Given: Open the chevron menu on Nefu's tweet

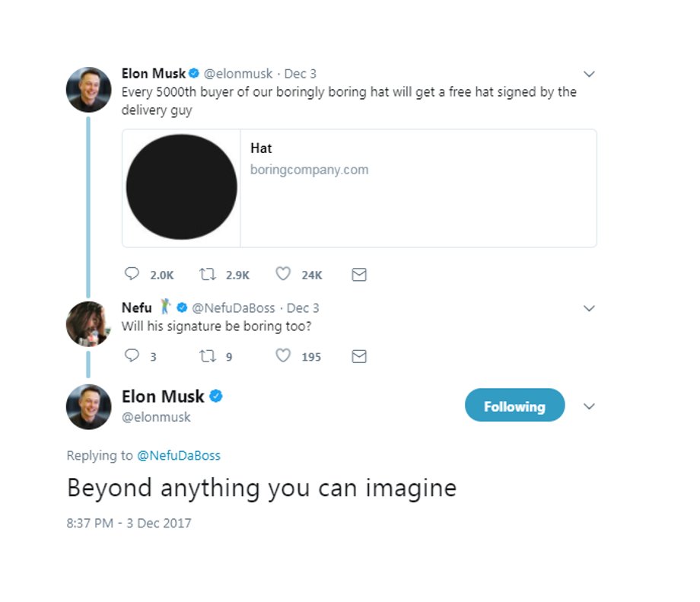Looking at the screenshot, I should (589, 308).
